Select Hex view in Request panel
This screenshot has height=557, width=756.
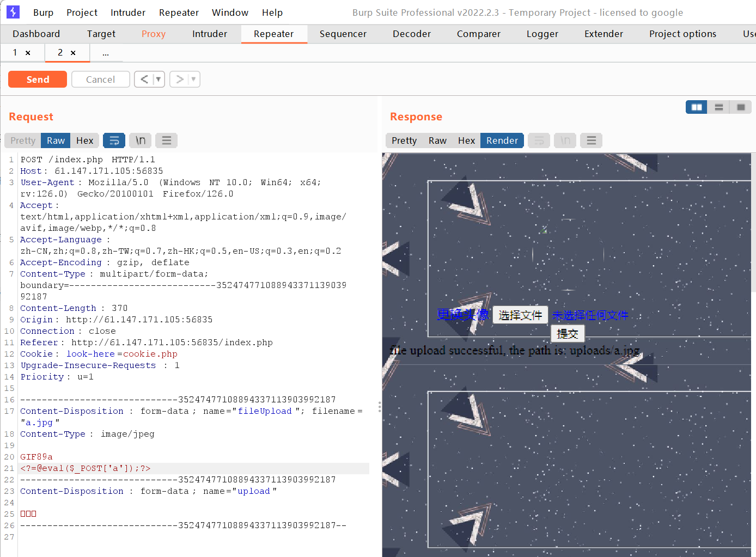point(85,140)
